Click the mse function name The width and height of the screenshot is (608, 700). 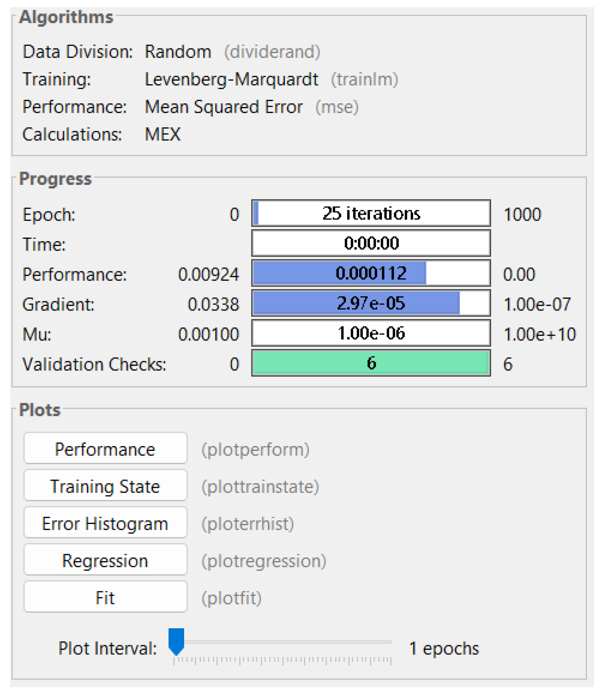(337, 107)
